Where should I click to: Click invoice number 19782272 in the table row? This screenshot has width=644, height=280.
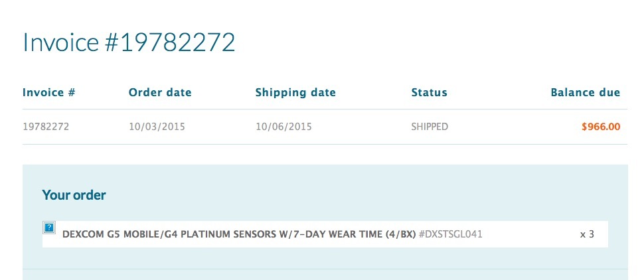click(46, 126)
